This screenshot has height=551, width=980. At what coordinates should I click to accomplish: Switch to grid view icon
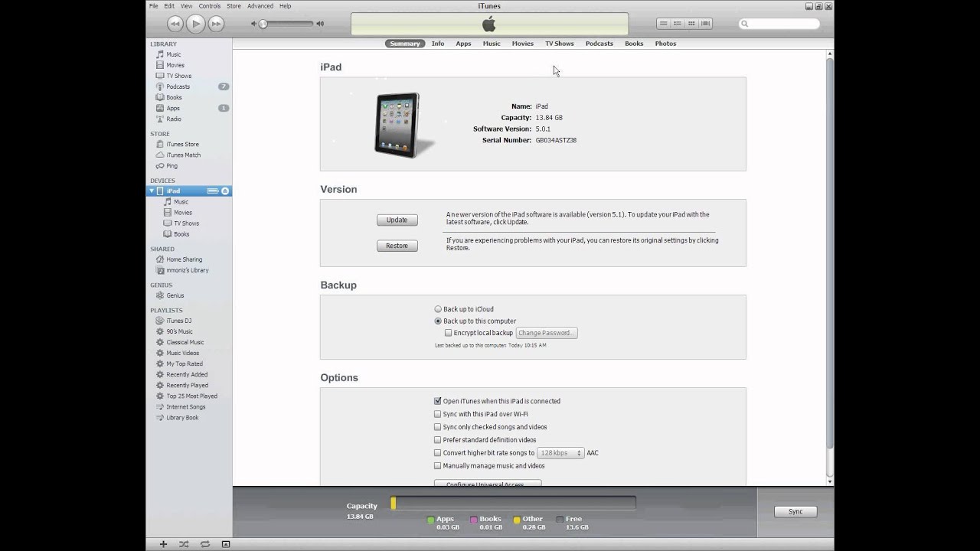pyautogui.click(x=691, y=24)
